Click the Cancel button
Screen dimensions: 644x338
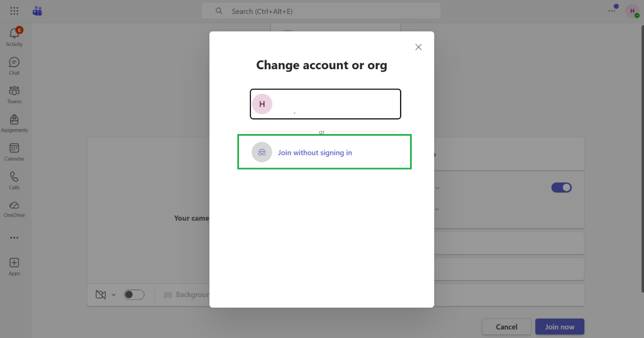coord(506,327)
